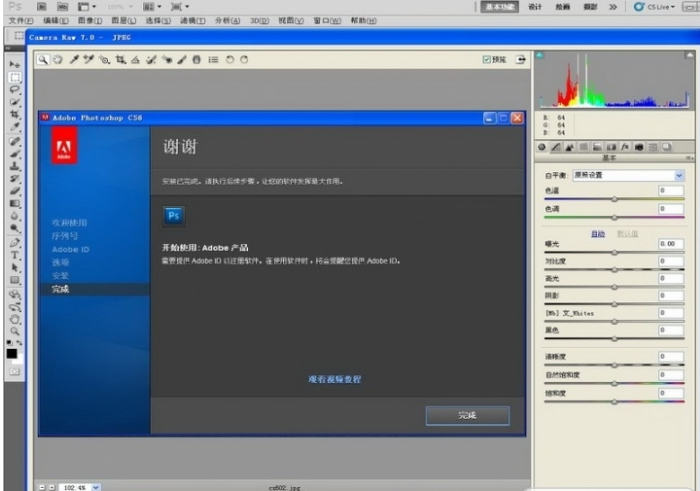
Task: Rotate image counterclockwise in Camera Raw
Action: [229, 59]
